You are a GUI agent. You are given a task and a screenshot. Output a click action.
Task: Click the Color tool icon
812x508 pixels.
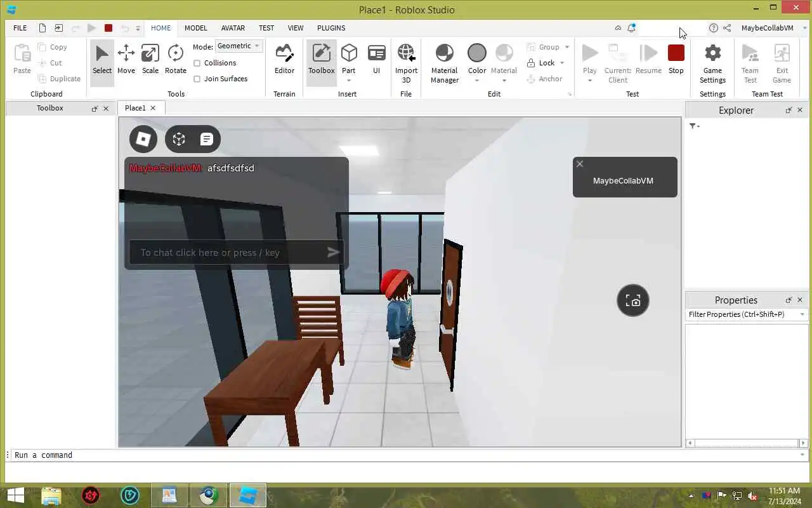[477, 53]
